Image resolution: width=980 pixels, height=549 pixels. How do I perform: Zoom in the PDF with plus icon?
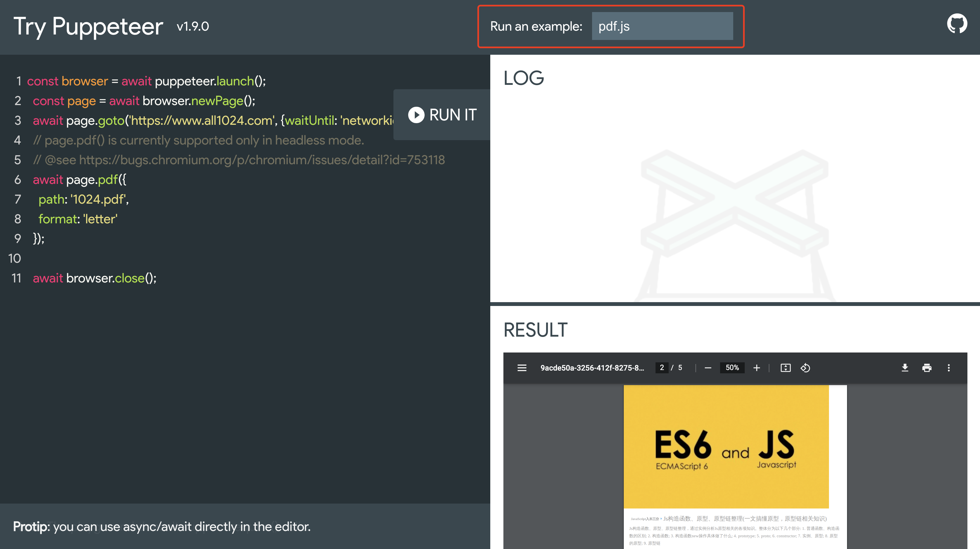coord(756,368)
